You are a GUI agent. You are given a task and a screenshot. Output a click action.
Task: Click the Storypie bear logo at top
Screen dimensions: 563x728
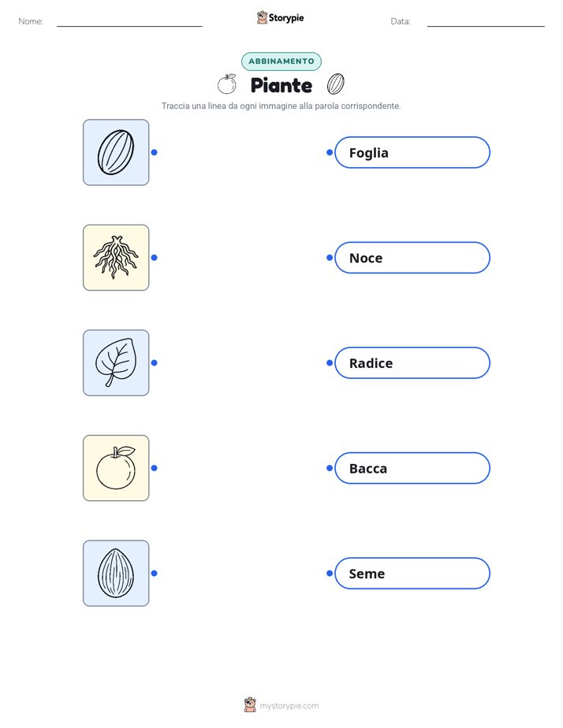(x=262, y=17)
